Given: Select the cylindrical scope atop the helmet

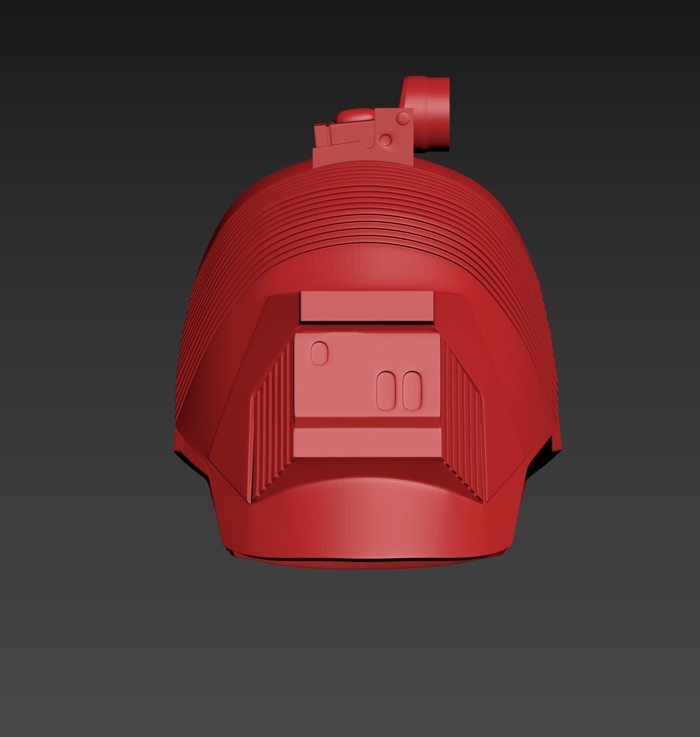Looking at the screenshot, I should click(426, 113).
